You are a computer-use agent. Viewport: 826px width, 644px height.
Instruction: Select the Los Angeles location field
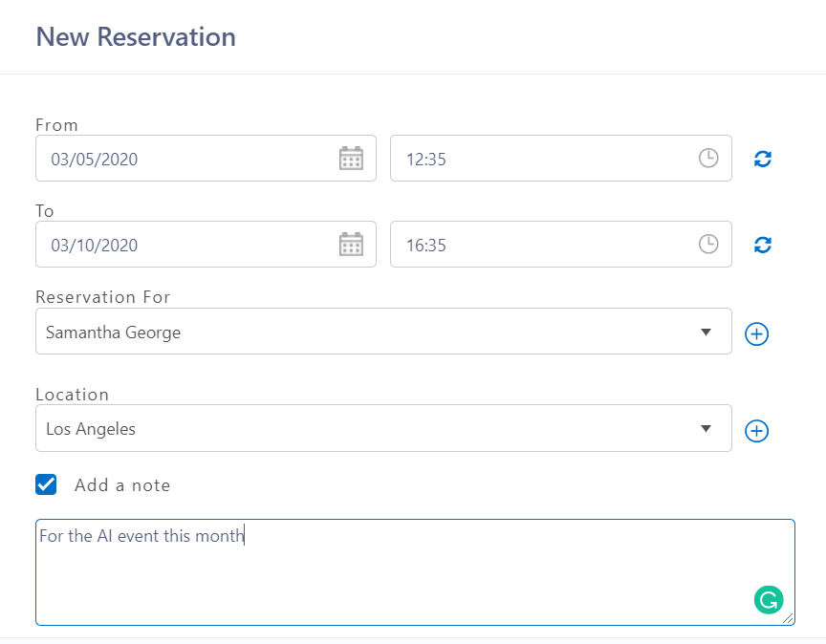pyautogui.click(x=382, y=428)
